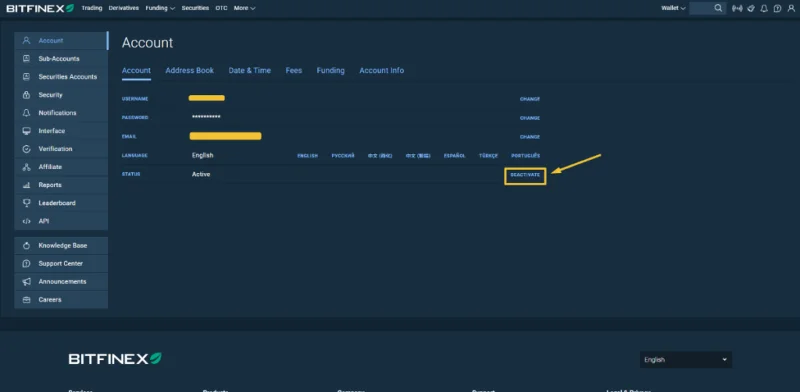The image size is (800, 392).
Task: Open the Affiliate sidebar icon
Action: (x=27, y=167)
